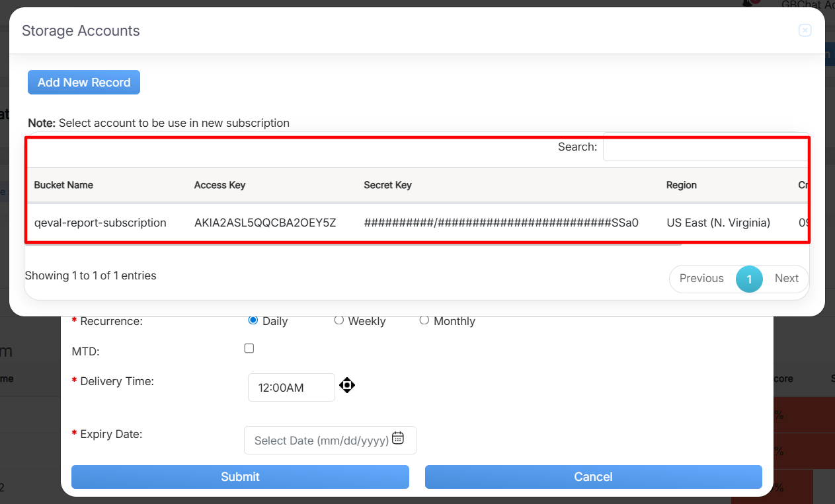Select the Monthly recurrence option
The image size is (835, 504).
tap(424, 320)
